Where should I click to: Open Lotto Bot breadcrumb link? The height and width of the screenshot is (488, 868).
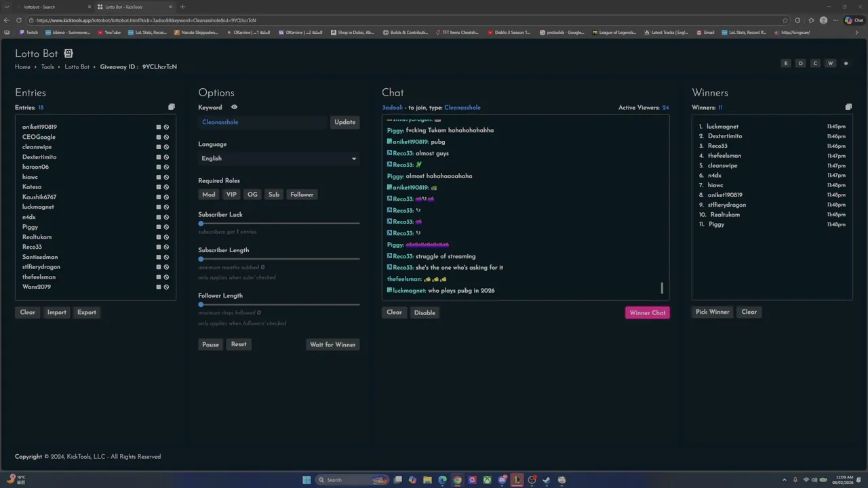[77, 67]
